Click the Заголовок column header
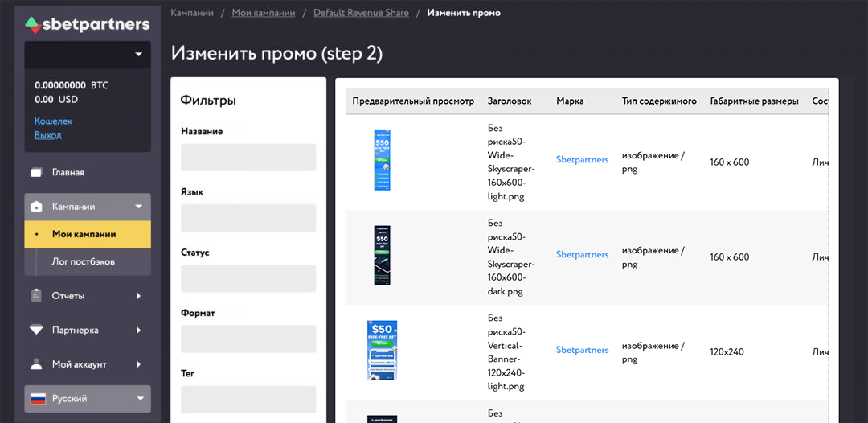This screenshot has height=423, width=868. coord(510,101)
